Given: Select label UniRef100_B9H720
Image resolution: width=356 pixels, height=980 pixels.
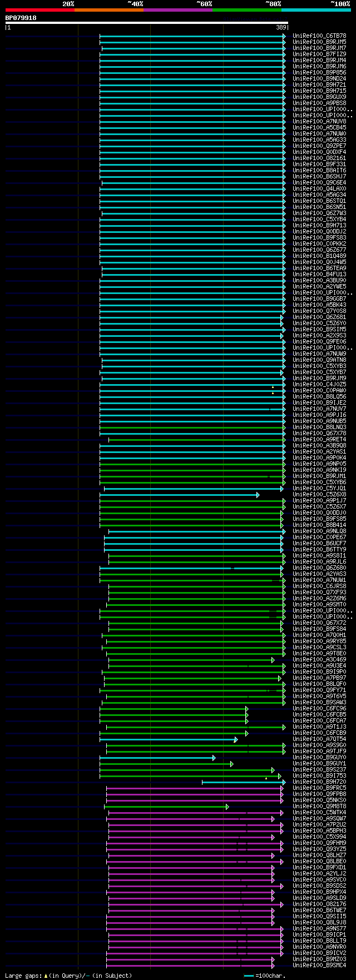Looking at the screenshot, I should point(319,782).
